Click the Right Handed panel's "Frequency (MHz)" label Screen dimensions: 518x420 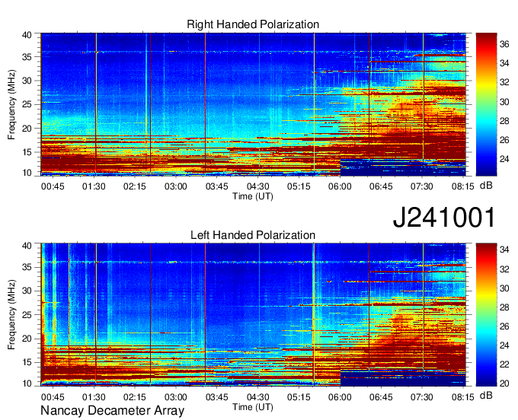[11, 104]
